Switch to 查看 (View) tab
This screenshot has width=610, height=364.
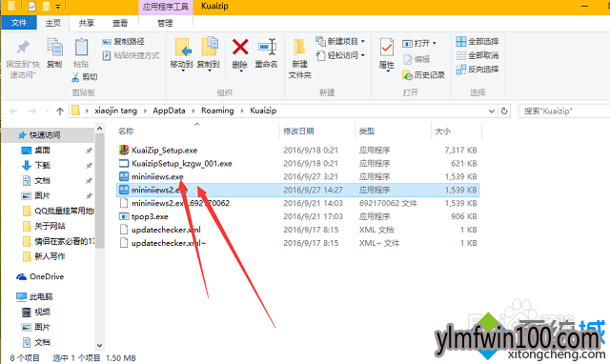(x=120, y=23)
